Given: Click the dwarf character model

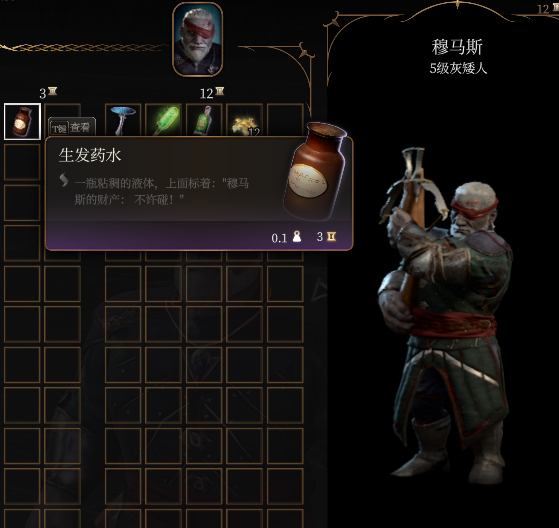Looking at the screenshot, I should 447,314.
